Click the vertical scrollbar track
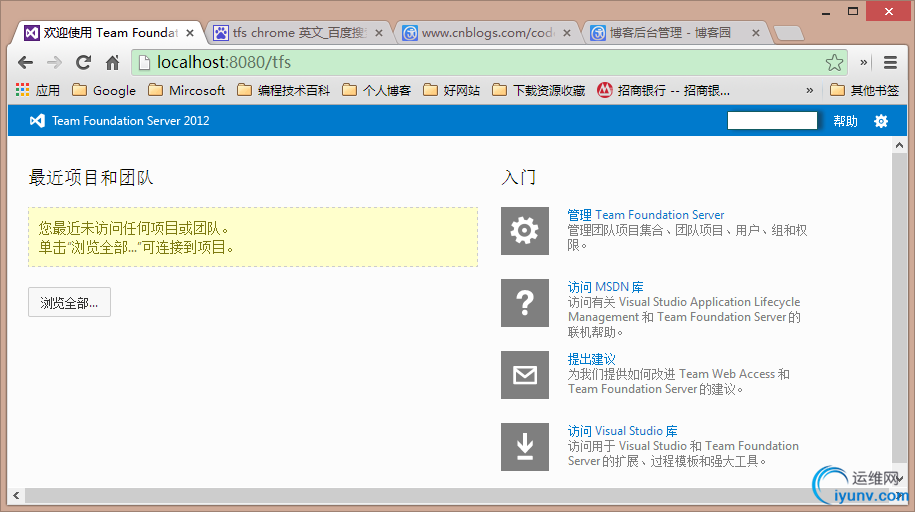 (899, 306)
